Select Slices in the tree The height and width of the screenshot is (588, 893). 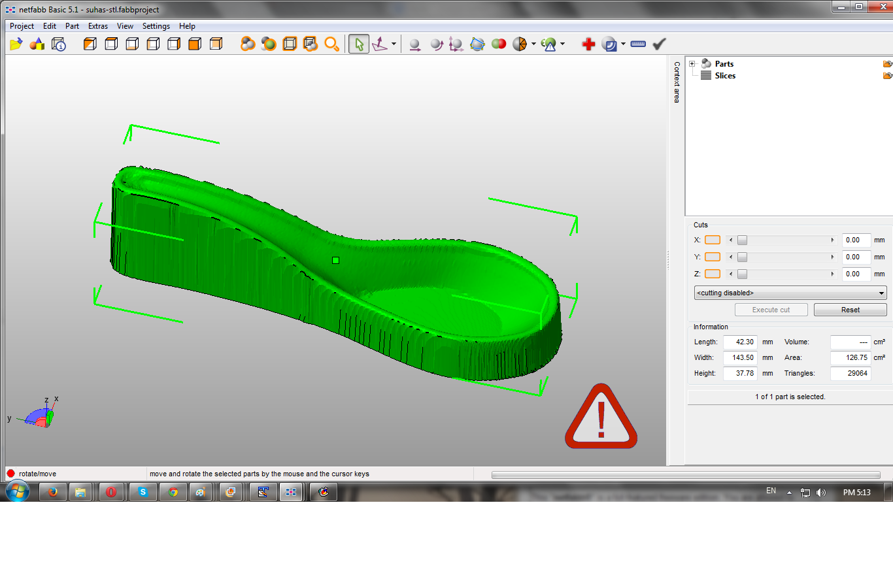click(725, 76)
